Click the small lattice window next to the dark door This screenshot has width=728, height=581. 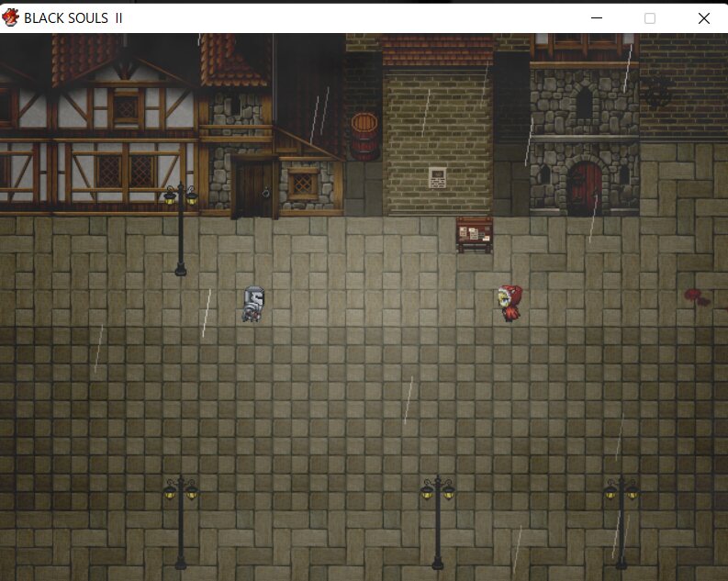tap(303, 184)
